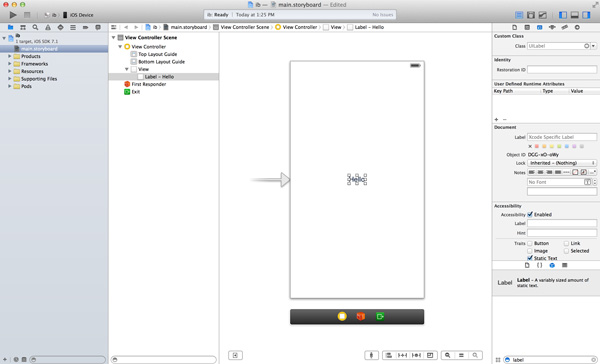This screenshot has height=364, width=600.
Task: Click the Exit dock icon
Action: 380,316
